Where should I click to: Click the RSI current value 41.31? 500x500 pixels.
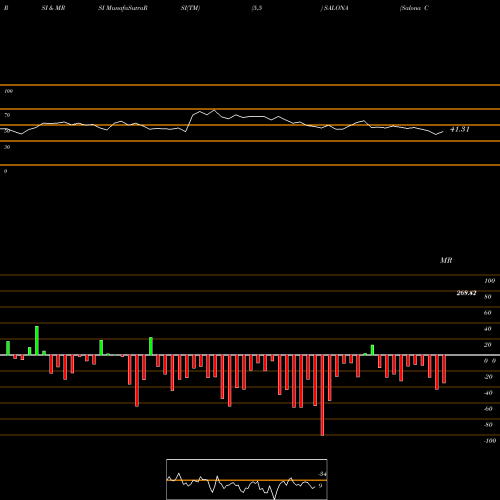[460, 129]
